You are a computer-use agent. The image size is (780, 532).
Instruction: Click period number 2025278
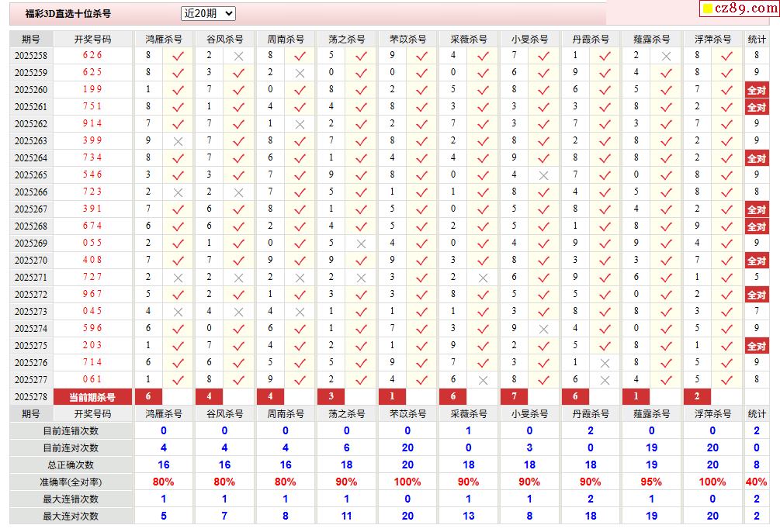[x=31, y=397]
